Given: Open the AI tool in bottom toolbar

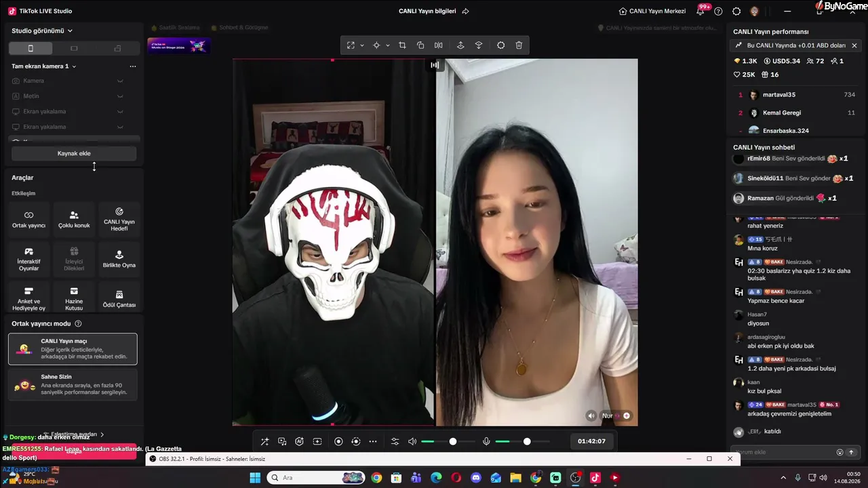Looking at the screenshot, I should coord(299,441).
